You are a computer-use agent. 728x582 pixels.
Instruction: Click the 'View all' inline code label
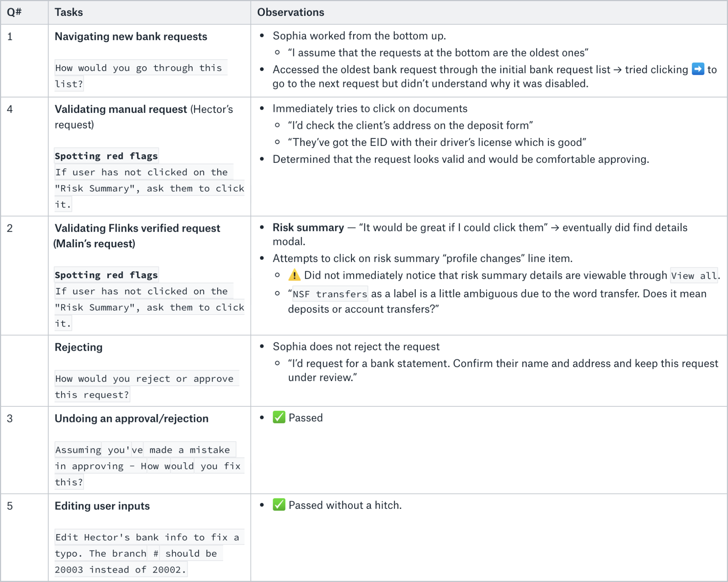click(x=694, y=276)
